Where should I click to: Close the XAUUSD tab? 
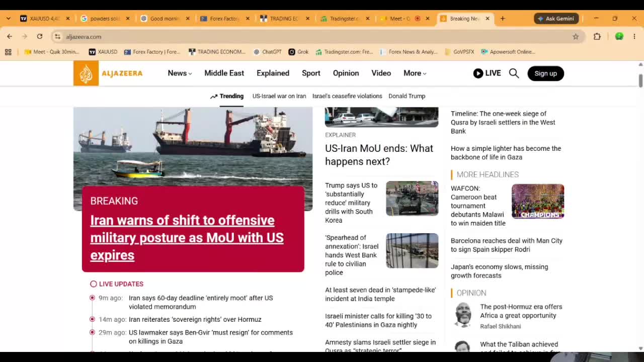pyautogui.click(x=68, y=19)
